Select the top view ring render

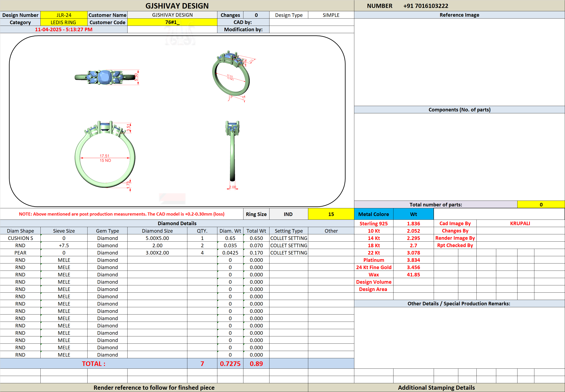pos(107,77)
